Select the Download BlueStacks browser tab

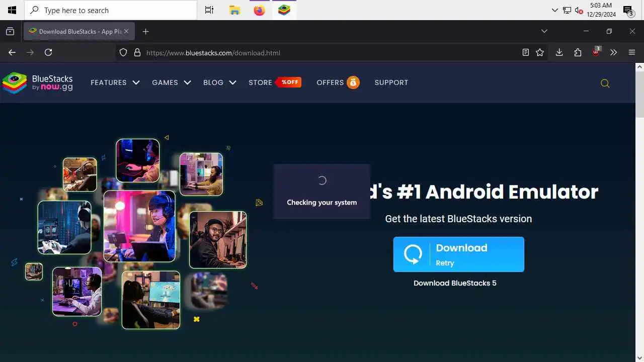(x=79, y=31)
